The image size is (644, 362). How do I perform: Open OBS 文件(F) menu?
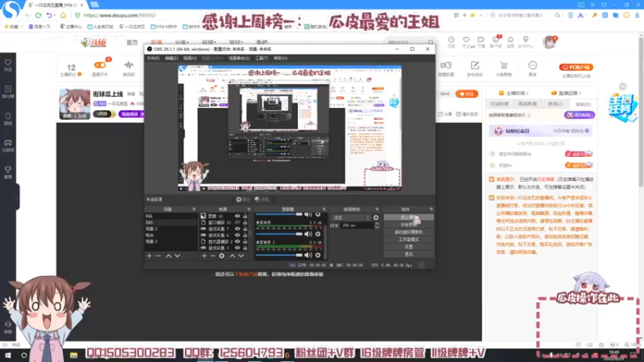(x=153, y=58)
